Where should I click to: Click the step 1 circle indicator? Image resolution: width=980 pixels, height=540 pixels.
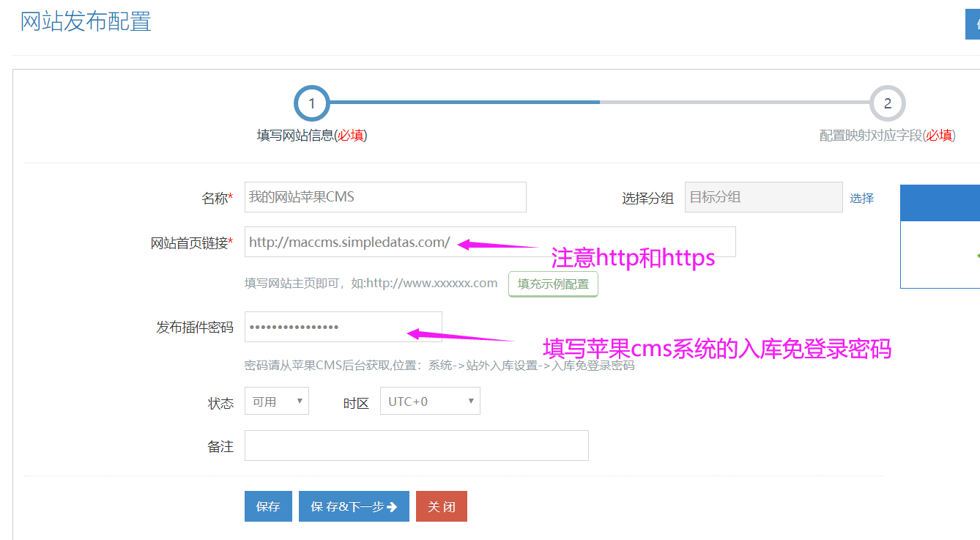(311, 103)
